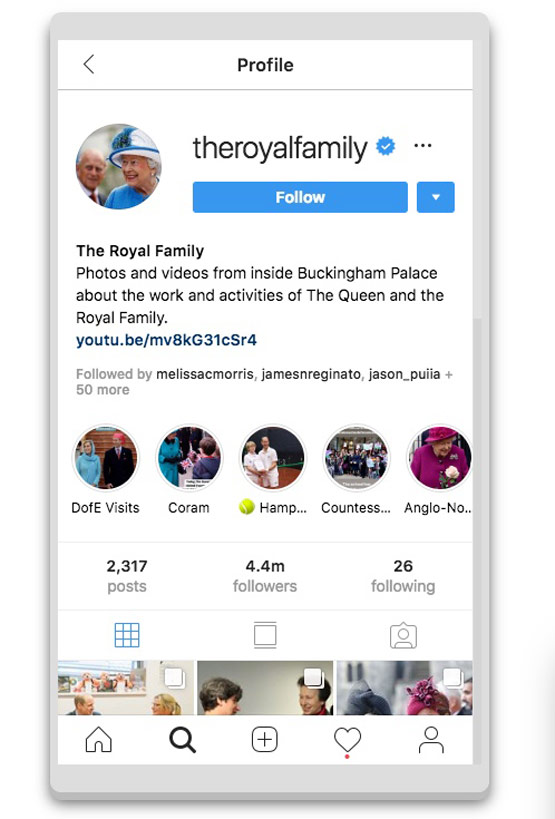555x819 pixels.
Task: Open the three-dots options menu
Action: click(422, 146)
